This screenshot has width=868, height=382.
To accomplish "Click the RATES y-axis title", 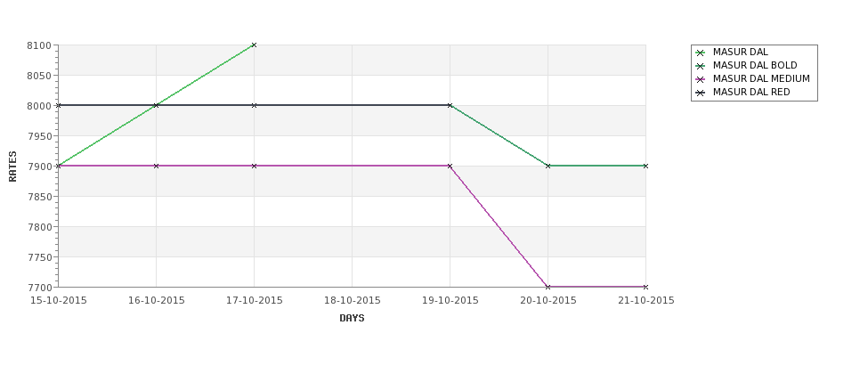I will point(12,167).
